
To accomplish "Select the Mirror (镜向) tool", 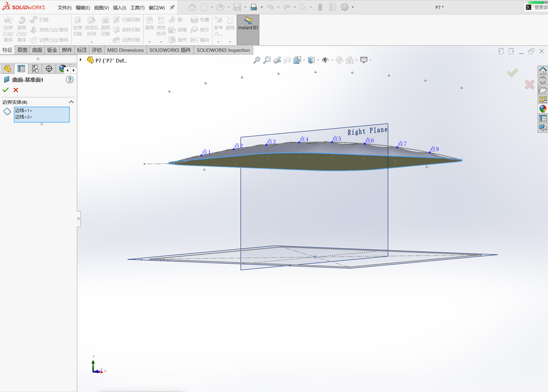I will [200, 40].
